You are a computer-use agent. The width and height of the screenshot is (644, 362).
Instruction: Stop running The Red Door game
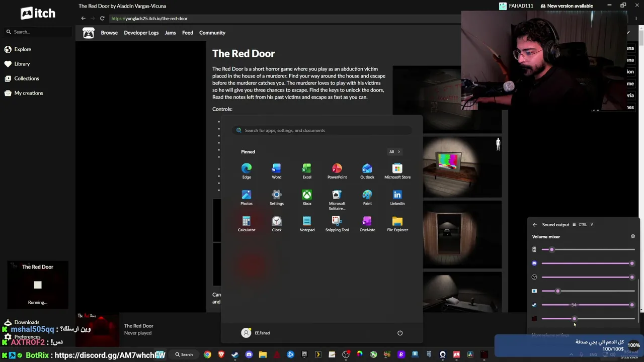(x=38, y=285)
